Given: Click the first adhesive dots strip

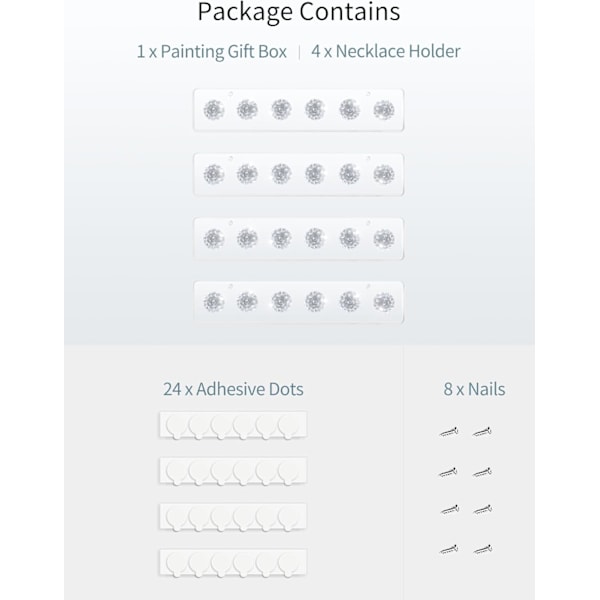Looking at the screenshot, I should point(233,425).
